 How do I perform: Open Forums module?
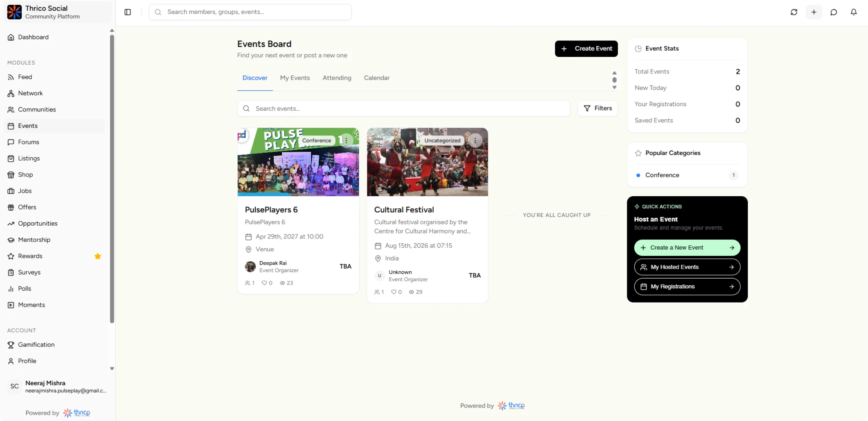(x=55, y=142)
